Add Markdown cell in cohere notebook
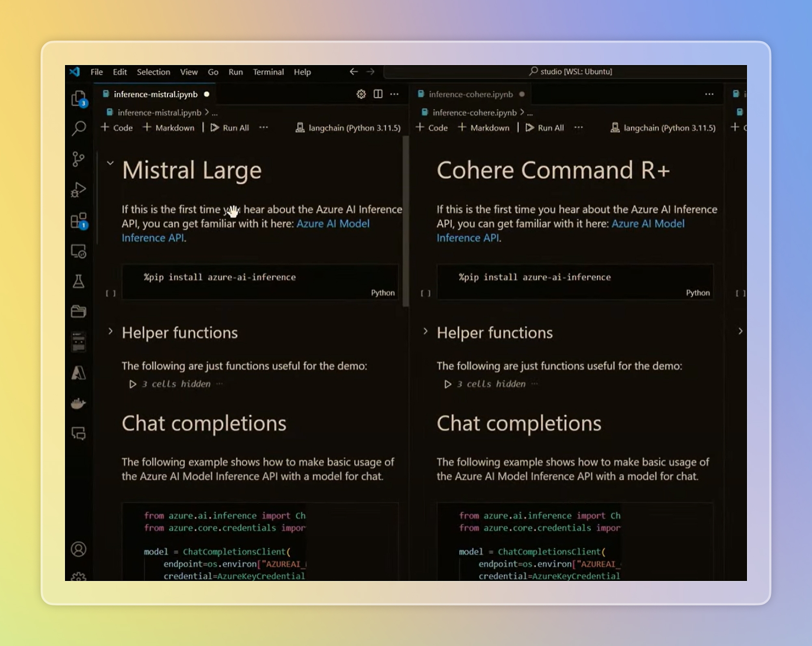This screenshot has height=646, width=812. point(484,128)
